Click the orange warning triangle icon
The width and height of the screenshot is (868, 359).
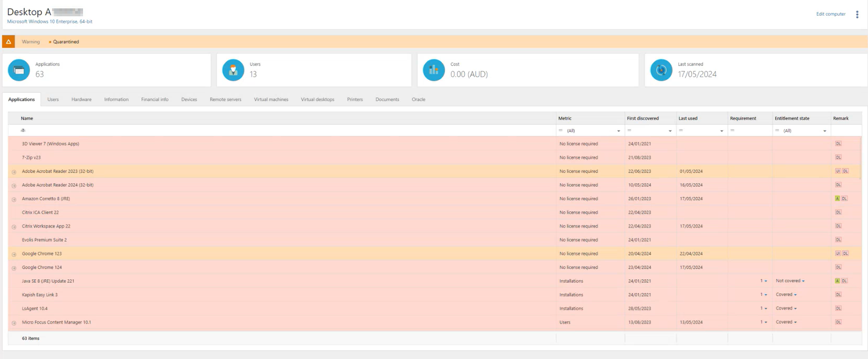tap(8, 41)
